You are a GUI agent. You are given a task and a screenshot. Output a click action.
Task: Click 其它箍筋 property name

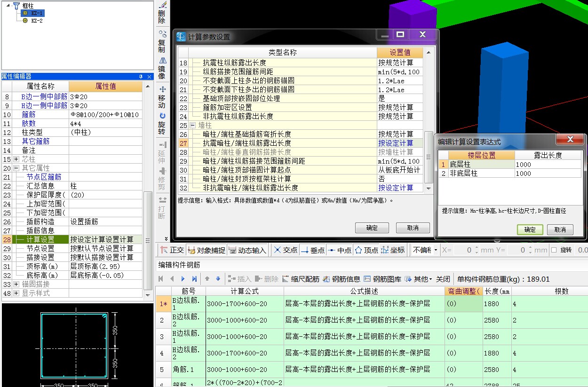(36, 141)
